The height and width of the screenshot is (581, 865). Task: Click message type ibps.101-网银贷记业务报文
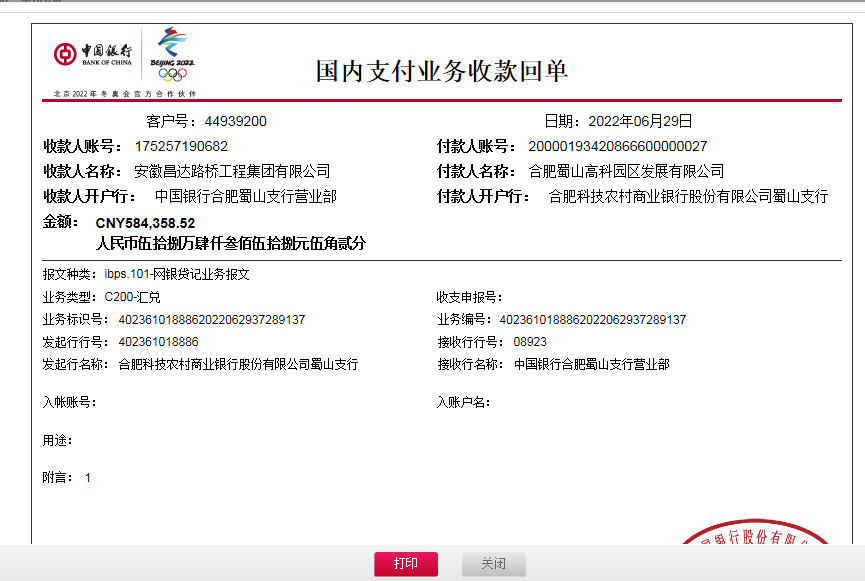point(176,274)
